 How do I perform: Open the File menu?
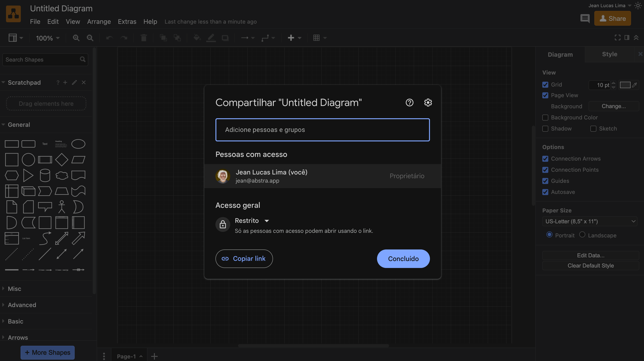tap(35, 22)
